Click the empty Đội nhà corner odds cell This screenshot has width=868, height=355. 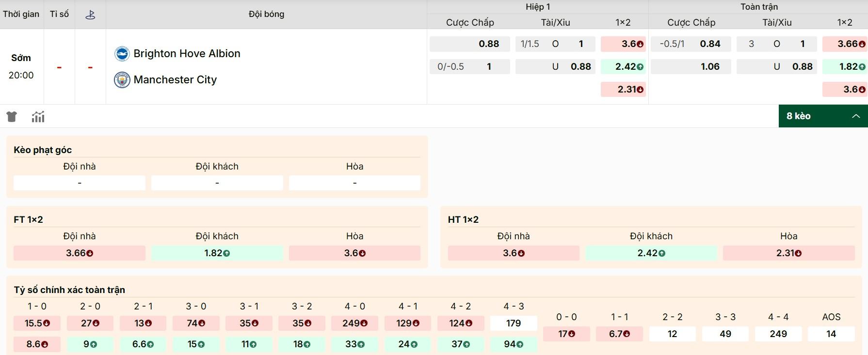[80, 183]
